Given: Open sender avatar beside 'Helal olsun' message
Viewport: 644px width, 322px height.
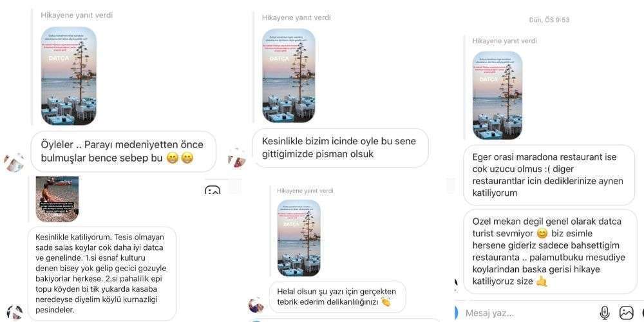Looking at the screenshot, I should [x=256, y=305].
